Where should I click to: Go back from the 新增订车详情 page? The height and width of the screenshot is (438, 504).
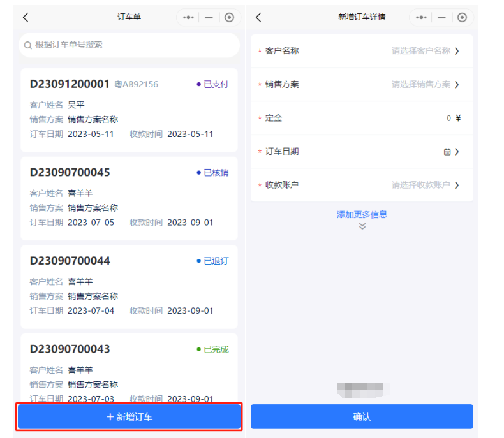coord(258,17)
